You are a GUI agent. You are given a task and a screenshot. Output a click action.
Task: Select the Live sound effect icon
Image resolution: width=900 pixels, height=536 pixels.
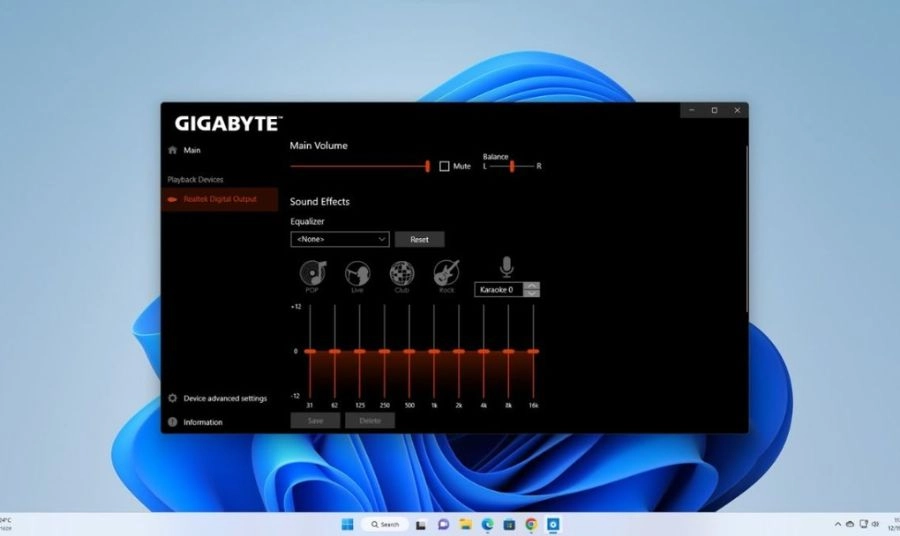pyautogui.click(x=357, y=273)
